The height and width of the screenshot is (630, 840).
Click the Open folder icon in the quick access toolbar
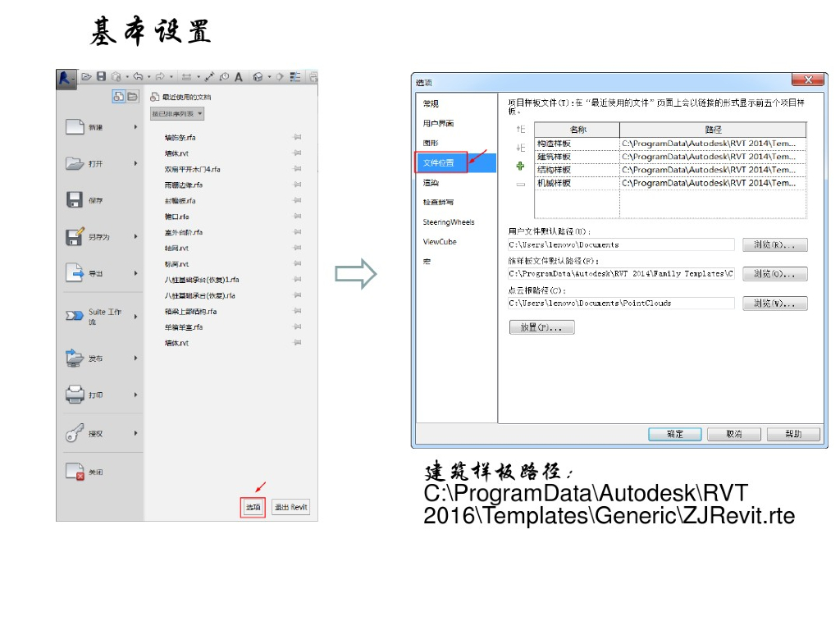click(86, 76)
